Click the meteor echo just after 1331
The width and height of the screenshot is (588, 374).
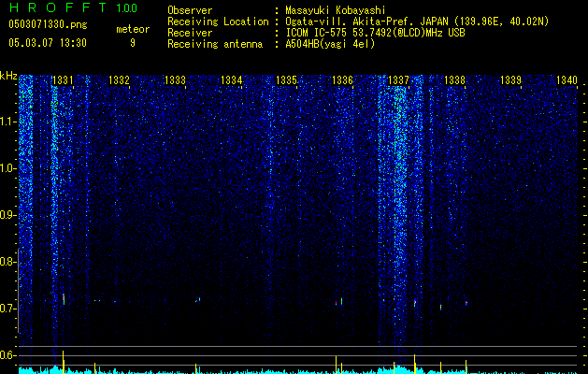[x=64, y=299]
